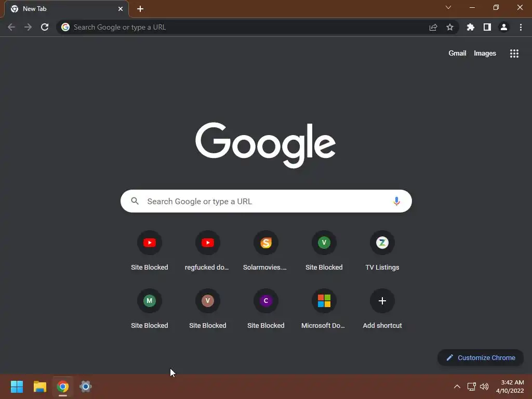
Task: Open the Images link
Action: (485, 54)
